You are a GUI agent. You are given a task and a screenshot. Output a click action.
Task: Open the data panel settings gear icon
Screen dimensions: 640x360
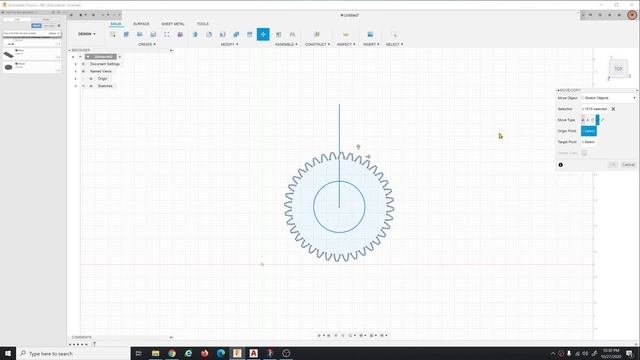tap(59, 26)
